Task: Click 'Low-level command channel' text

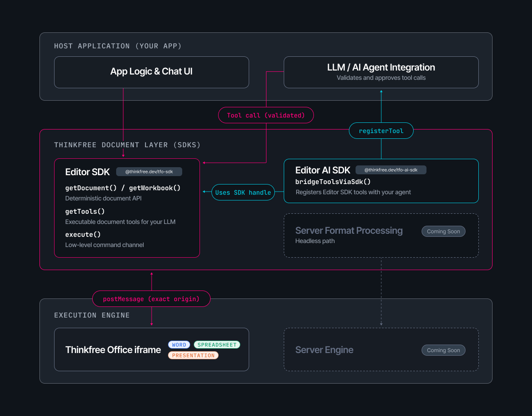Action: click(105, 245)
